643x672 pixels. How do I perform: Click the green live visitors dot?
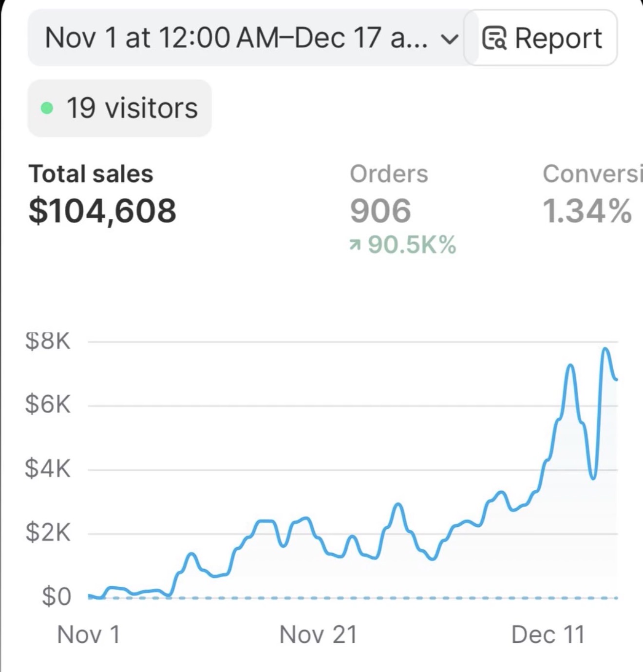pos(47,108)
